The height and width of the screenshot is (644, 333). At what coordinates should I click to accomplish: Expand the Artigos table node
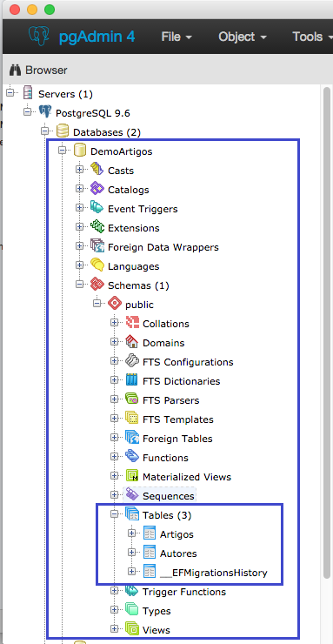tap(131, 533)
